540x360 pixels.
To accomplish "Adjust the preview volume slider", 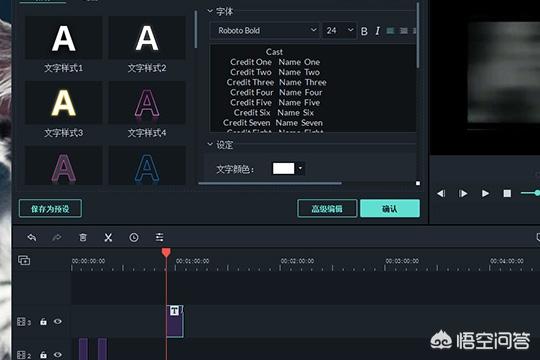I will coord(530,193).
